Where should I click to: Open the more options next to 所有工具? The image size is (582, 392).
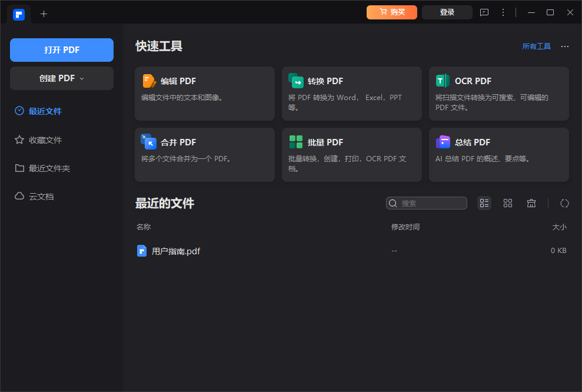coord(564,46)
